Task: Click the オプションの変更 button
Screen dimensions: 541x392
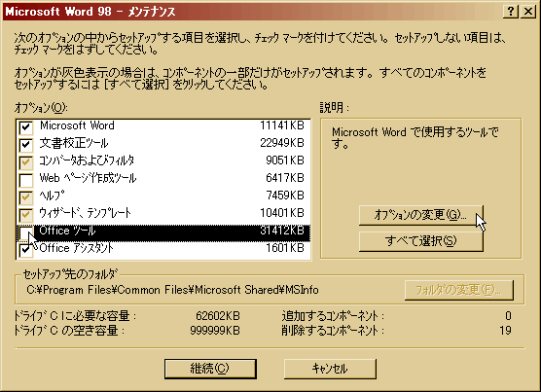Action: [x=421, y=215]
